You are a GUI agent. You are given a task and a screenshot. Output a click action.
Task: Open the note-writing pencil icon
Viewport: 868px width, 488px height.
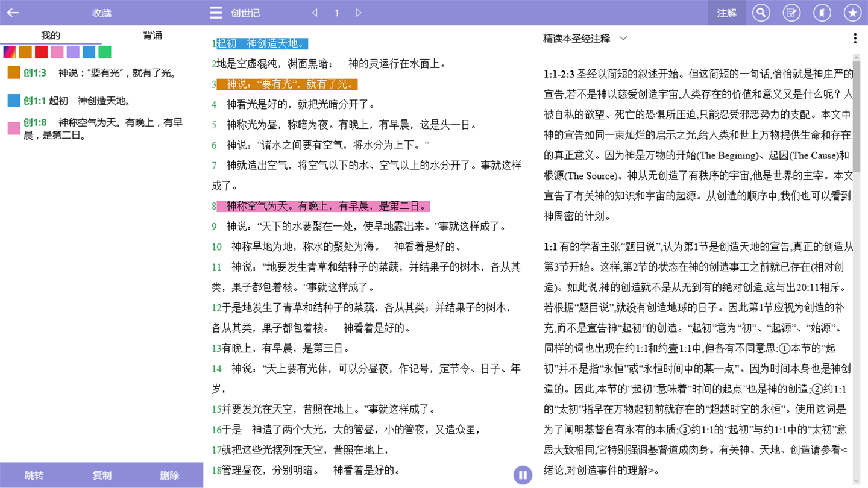pyautogui.click(x=791, y=13)
